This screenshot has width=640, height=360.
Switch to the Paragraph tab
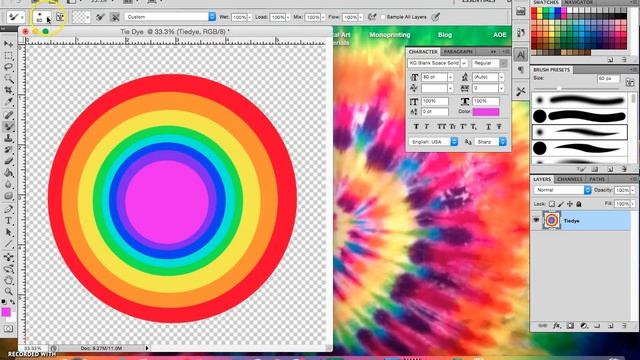458,52
